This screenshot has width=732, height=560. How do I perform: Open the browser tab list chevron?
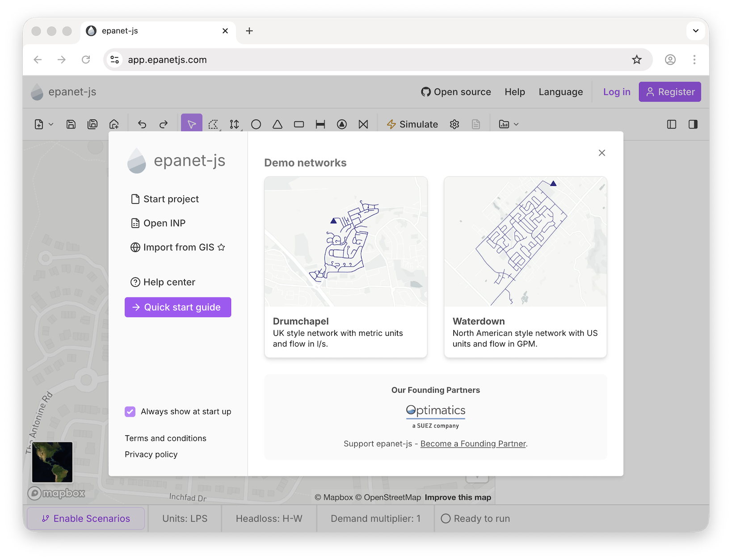695,31
